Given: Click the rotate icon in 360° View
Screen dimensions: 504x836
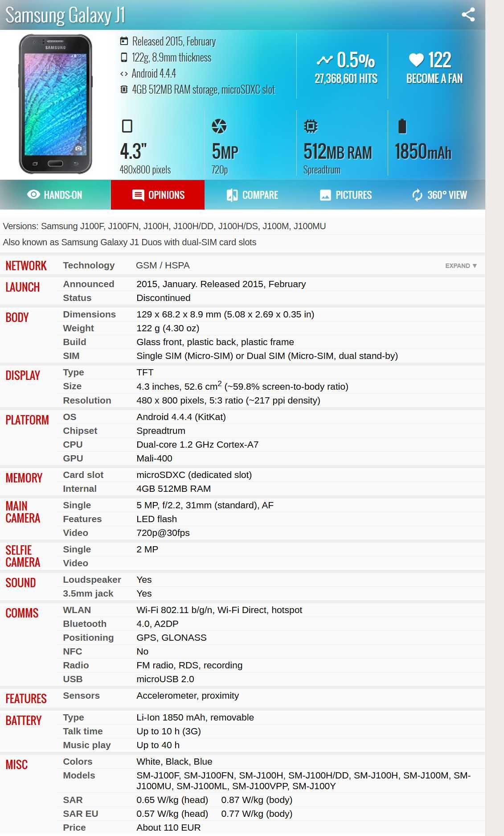Looking at the screenshot, I should 417,195.
